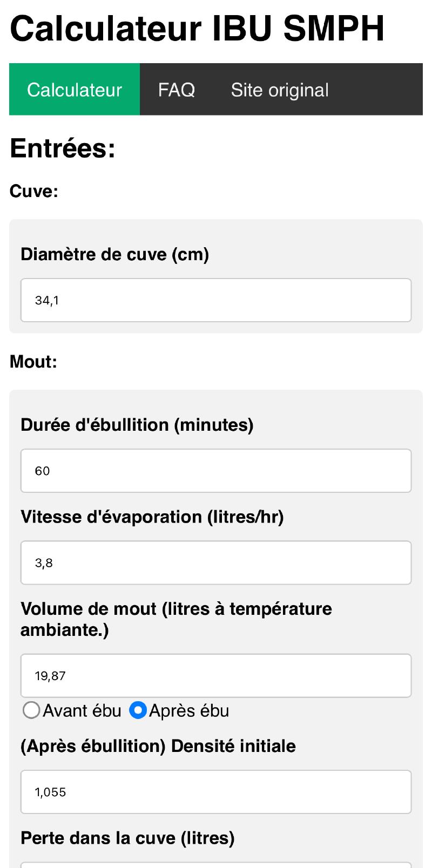
Task: Select the Avant ébu radio button
Action: [31, 711]
